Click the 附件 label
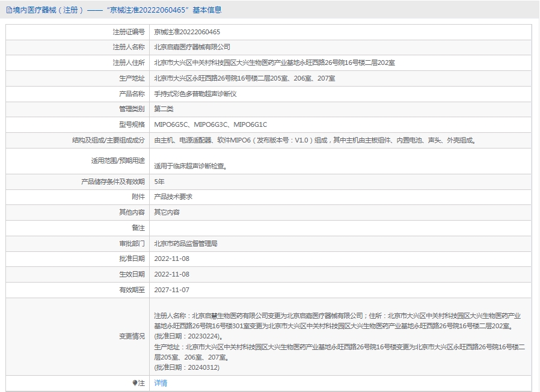This screenshot has height=392, width=540. click(138, 197)
